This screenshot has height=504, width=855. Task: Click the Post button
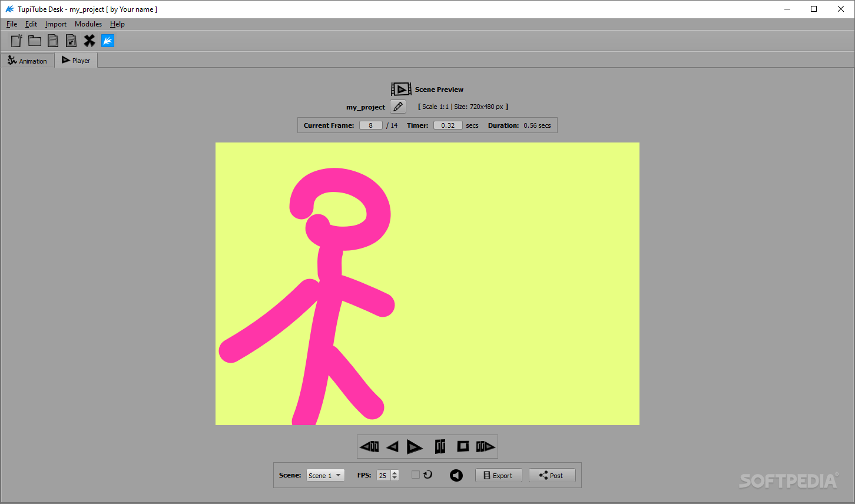pos(552,475)
